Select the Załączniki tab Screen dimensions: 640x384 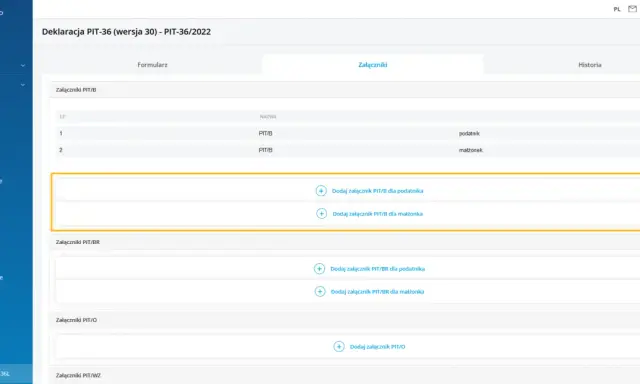click(x=373, y=64)
